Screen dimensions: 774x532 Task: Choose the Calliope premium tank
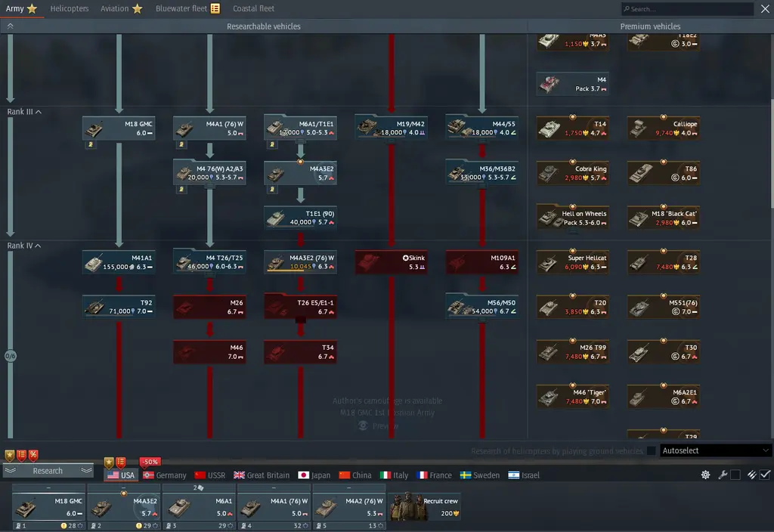coord(663,128)
